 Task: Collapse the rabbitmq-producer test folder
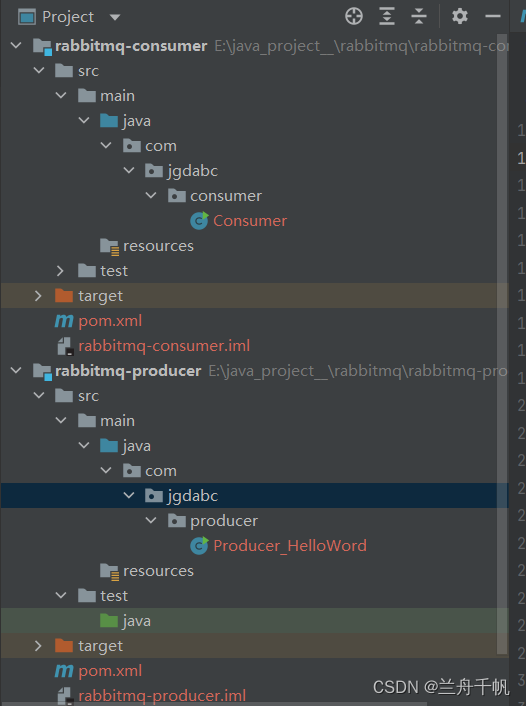(61, 596)
